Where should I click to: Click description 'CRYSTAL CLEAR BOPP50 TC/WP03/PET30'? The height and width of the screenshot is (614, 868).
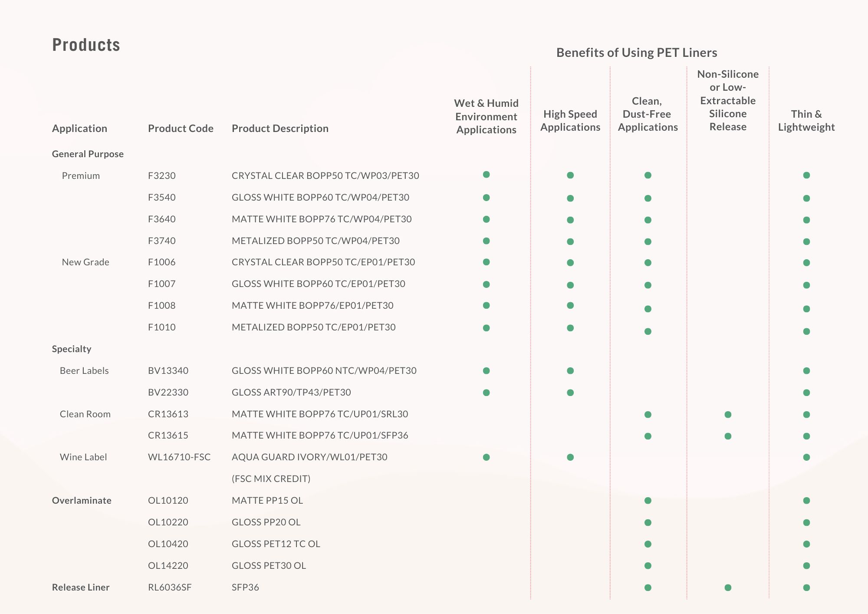tap(325, 176)
